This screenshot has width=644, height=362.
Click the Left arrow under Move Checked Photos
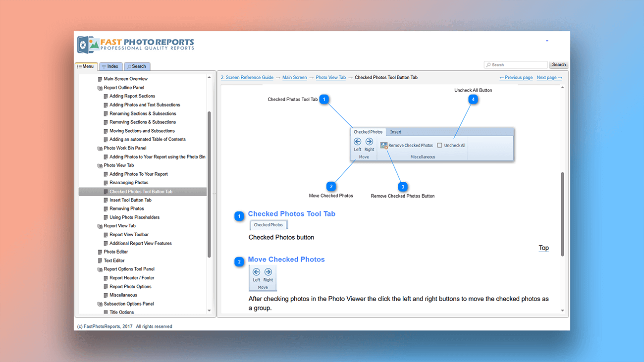point(256,271)
